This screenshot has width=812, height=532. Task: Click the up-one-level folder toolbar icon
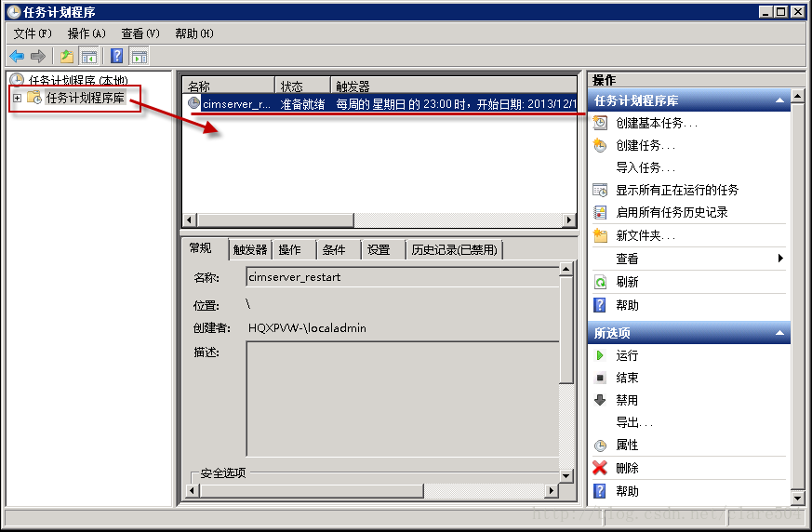click(x=67, y=56)
